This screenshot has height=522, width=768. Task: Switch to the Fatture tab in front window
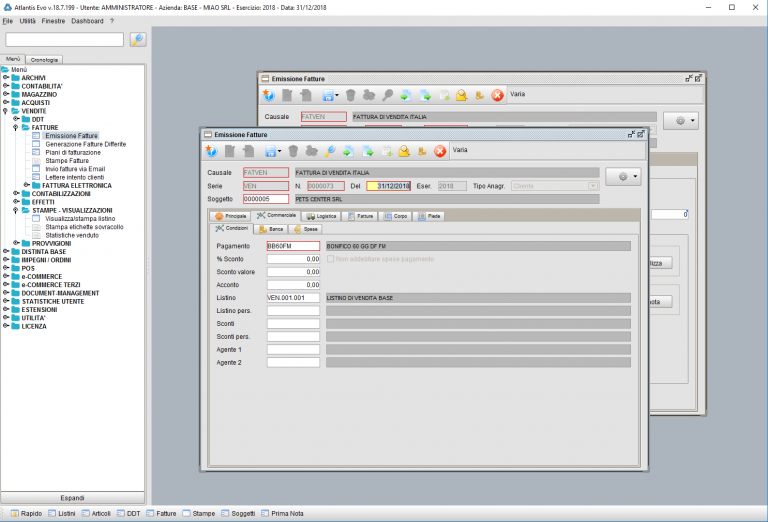(360, 216)
